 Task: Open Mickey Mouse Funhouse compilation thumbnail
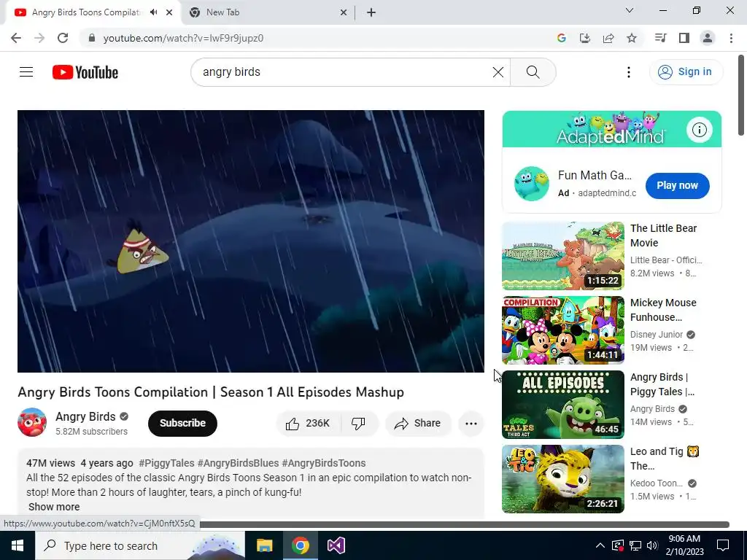562,330
